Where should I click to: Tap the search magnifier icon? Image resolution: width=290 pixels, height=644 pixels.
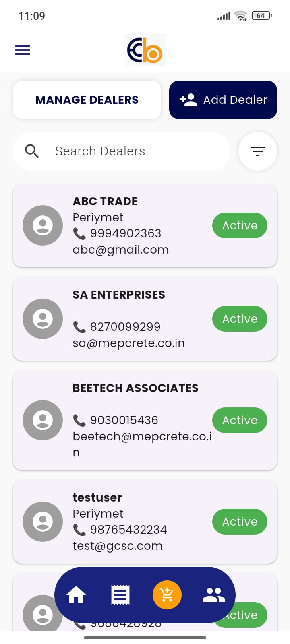32,151
